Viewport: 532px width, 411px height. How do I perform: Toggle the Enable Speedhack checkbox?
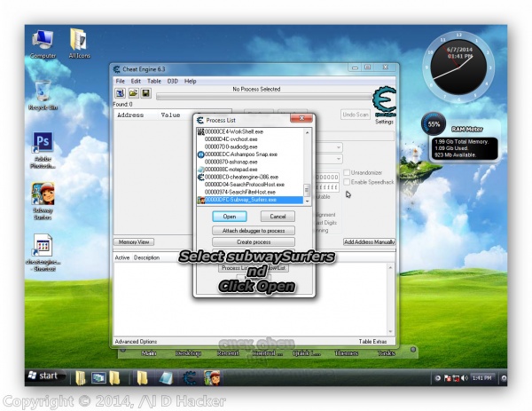[x=347, y=182]
